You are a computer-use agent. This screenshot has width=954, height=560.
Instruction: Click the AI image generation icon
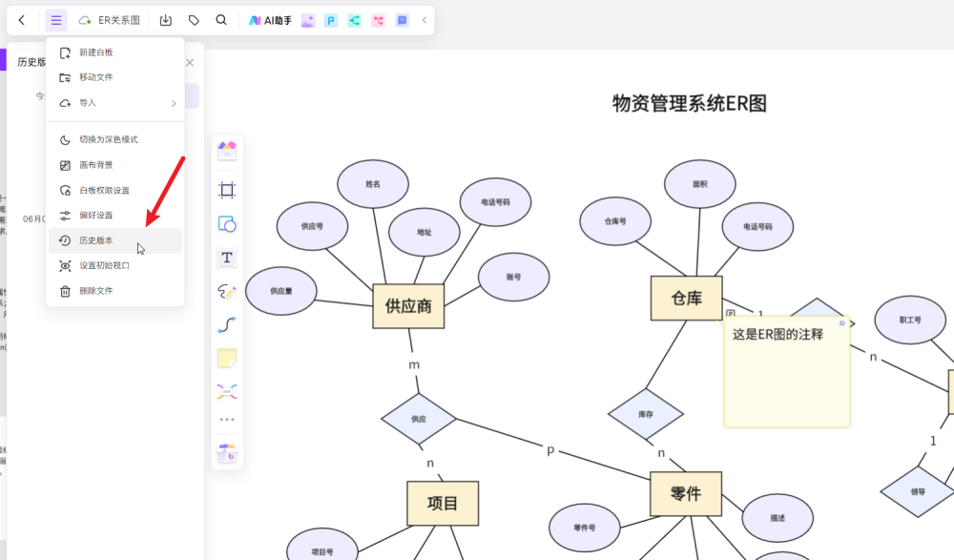(308, 21)
